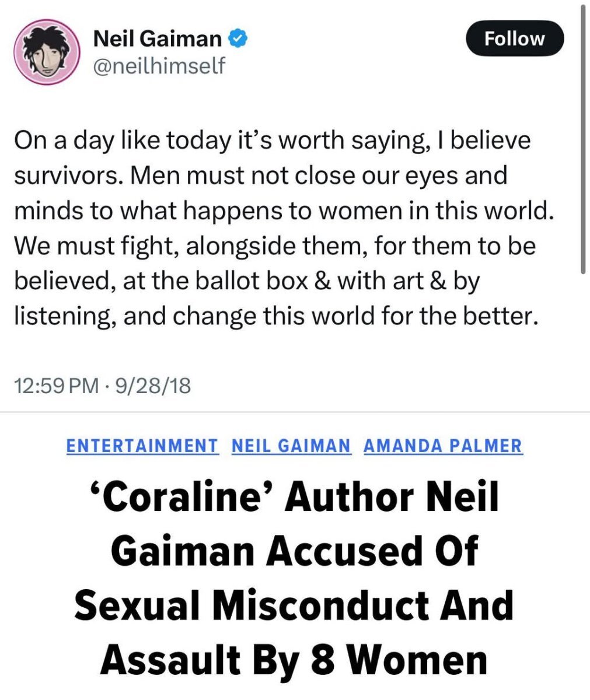Click the 'Gaiman Accused Of' headline line
The height and width of the screenshot is (700, 590).
[295, 551]
